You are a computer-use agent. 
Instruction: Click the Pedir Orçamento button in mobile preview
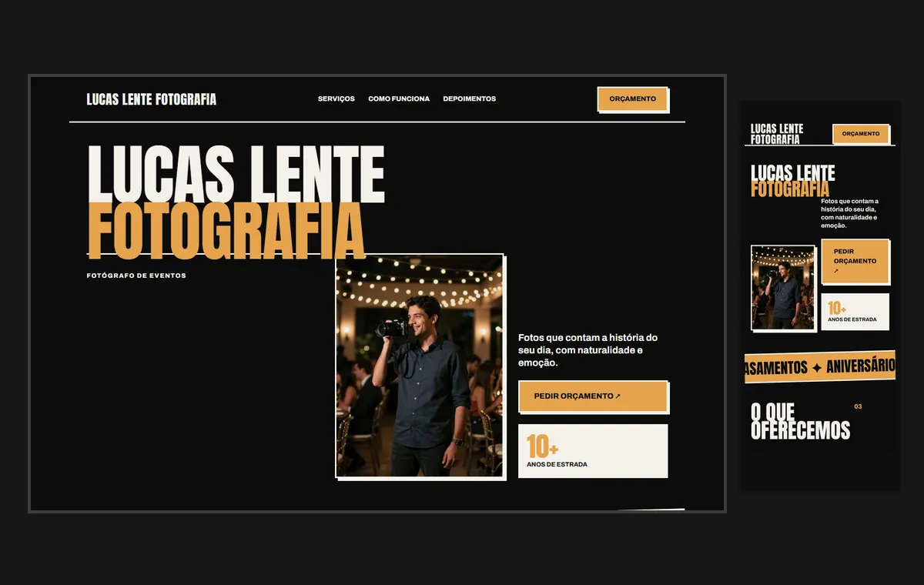pos(855,261)
